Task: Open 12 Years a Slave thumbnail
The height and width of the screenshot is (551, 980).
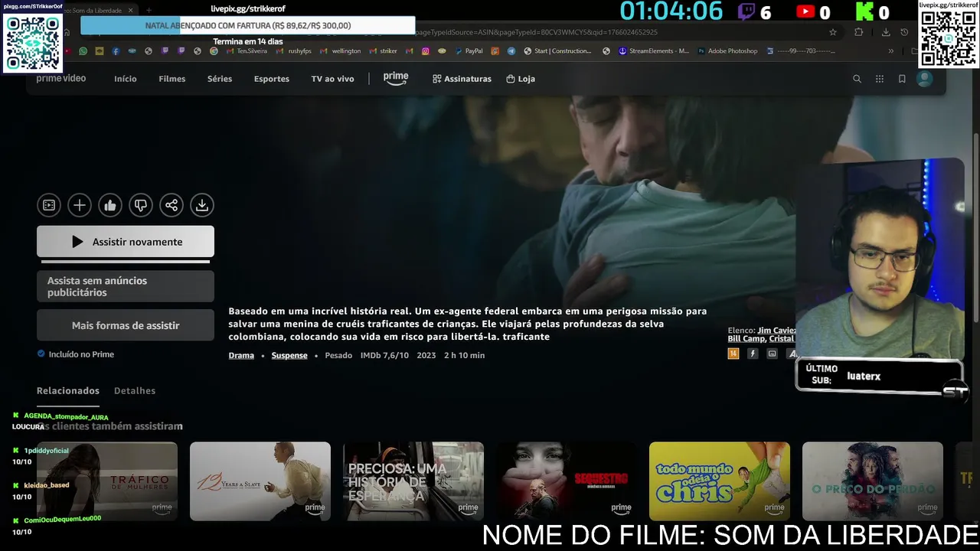Action: 260,481
